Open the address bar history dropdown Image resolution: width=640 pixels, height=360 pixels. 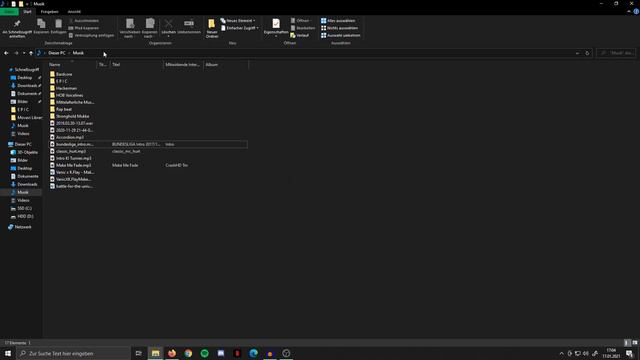(577, 53)
